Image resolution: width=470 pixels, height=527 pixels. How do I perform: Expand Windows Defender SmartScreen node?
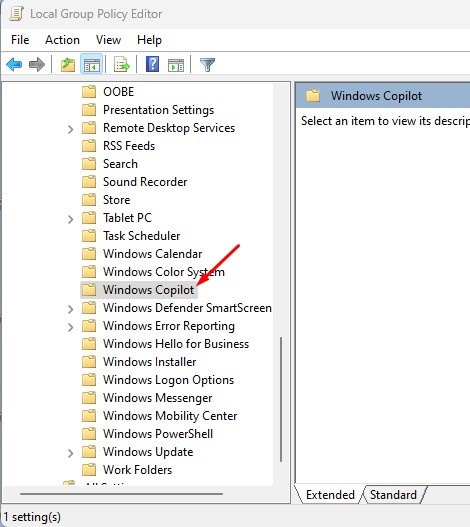tap(70, 309)
